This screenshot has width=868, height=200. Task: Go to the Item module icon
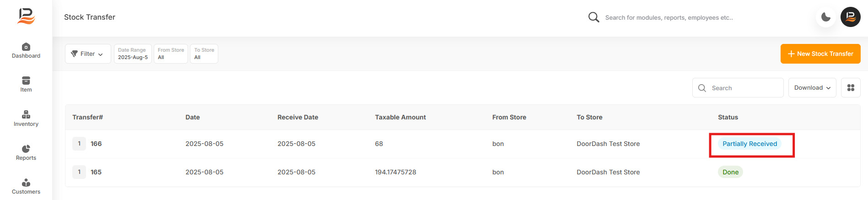coord(26,81)
